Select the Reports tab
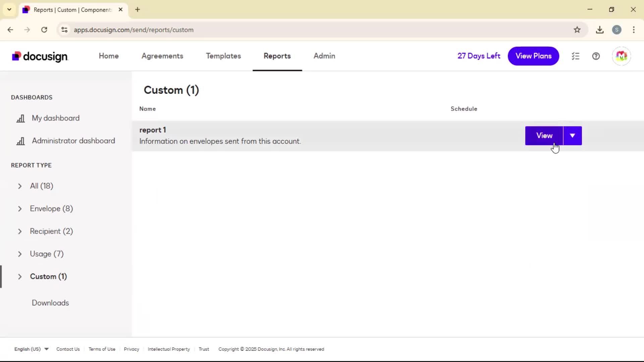The height and width of the screenshot is (362, 644). click(x=277, y=56)
